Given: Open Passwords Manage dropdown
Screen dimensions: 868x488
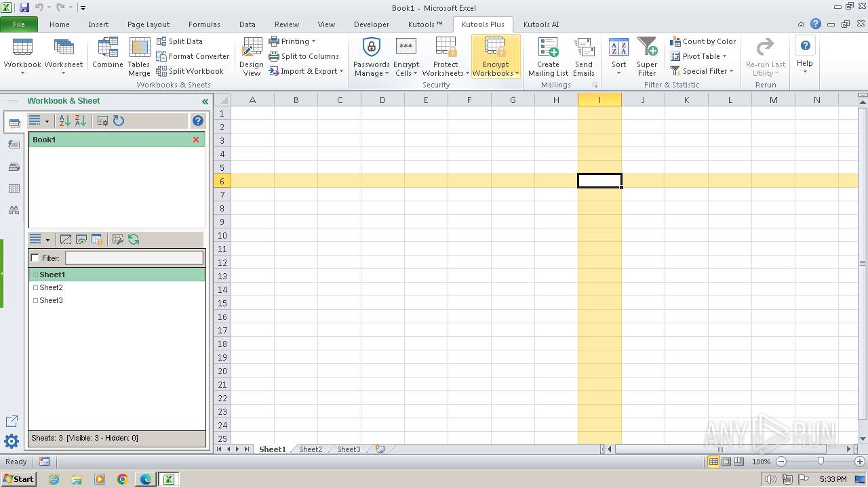Looking at the screenshot, I should click(372, 57).
